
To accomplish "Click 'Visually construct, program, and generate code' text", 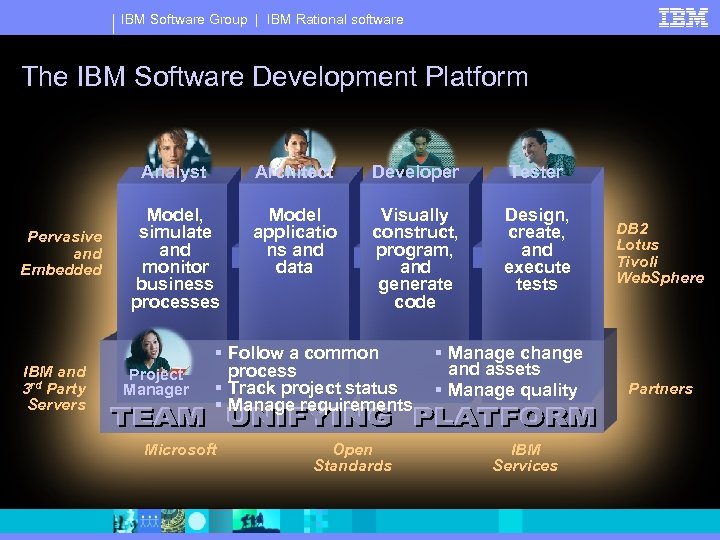I will (x=415, y=258).
